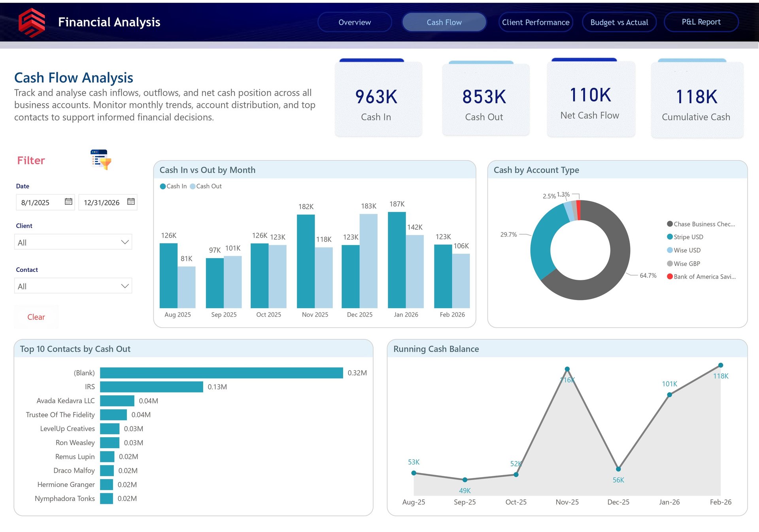The image size is (759, 532).
Task: Open the start date calendar picker
Action: tap(68, 202)
